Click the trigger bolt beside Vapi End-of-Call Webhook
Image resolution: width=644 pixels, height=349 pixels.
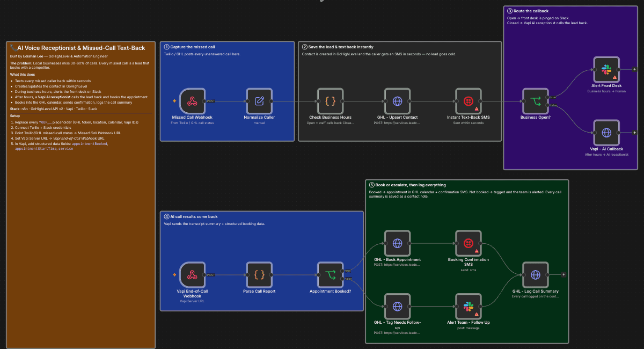pos(174,275)
